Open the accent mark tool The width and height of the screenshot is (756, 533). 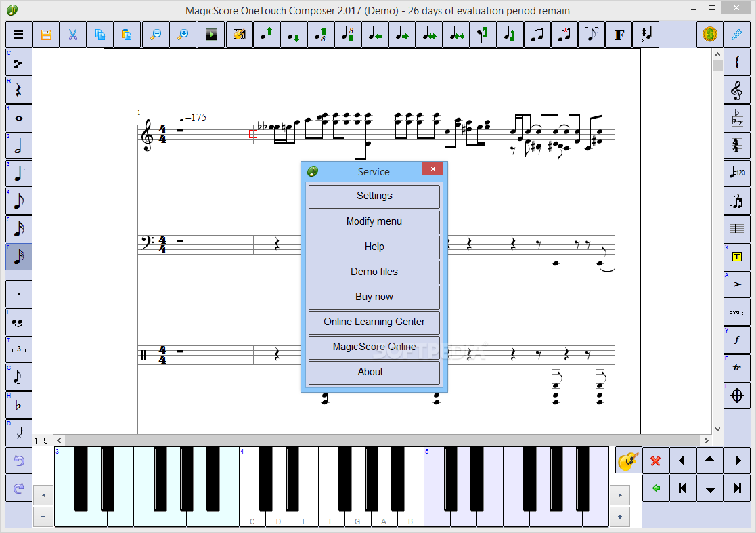[737, 284]
